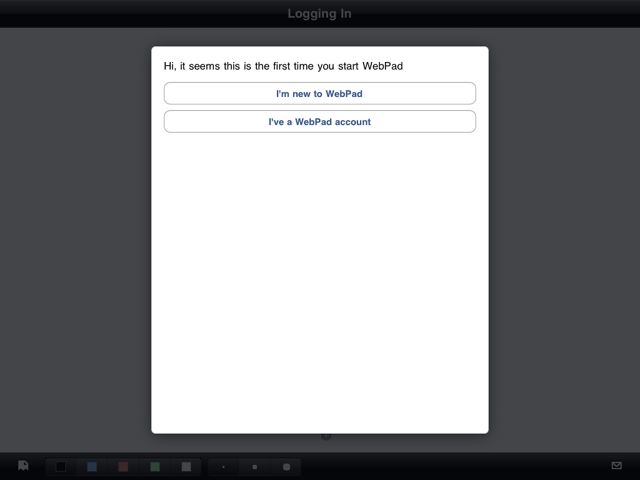Pick the red color swatch
This screenshot has height=480, width=640.
123,467
